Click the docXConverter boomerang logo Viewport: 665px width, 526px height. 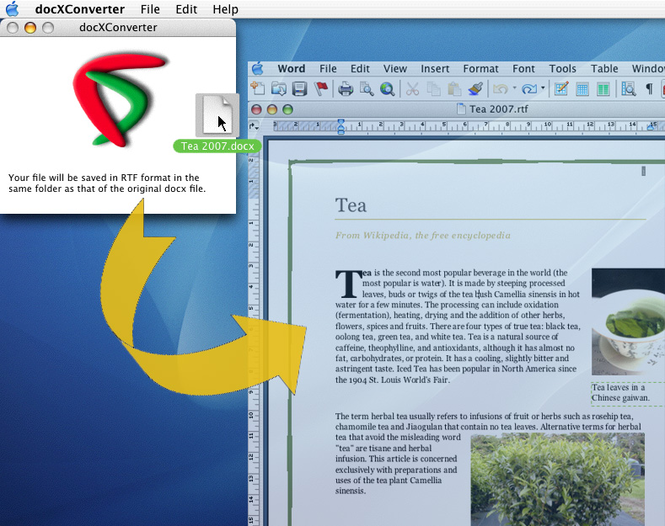[x=120, y=100]
